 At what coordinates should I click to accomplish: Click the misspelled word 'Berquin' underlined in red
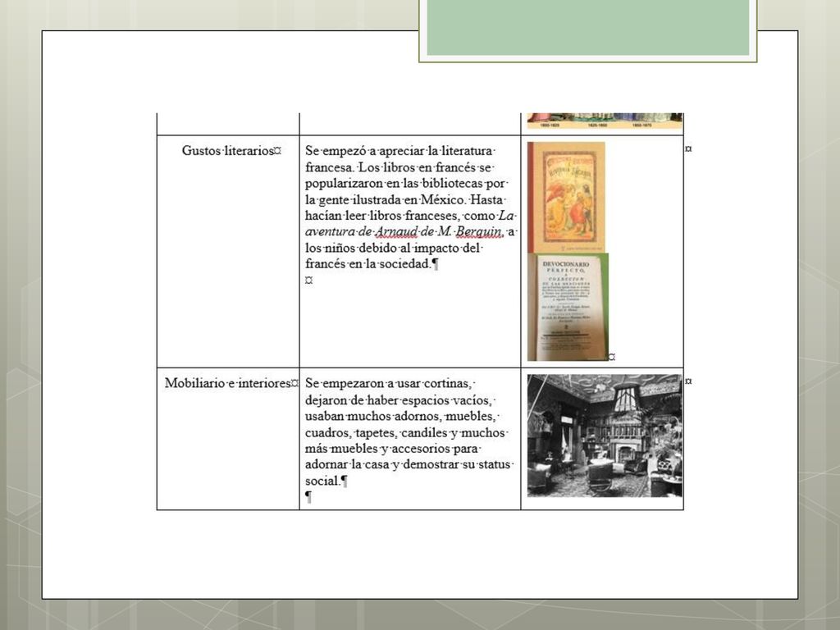(x=478, y=232)
